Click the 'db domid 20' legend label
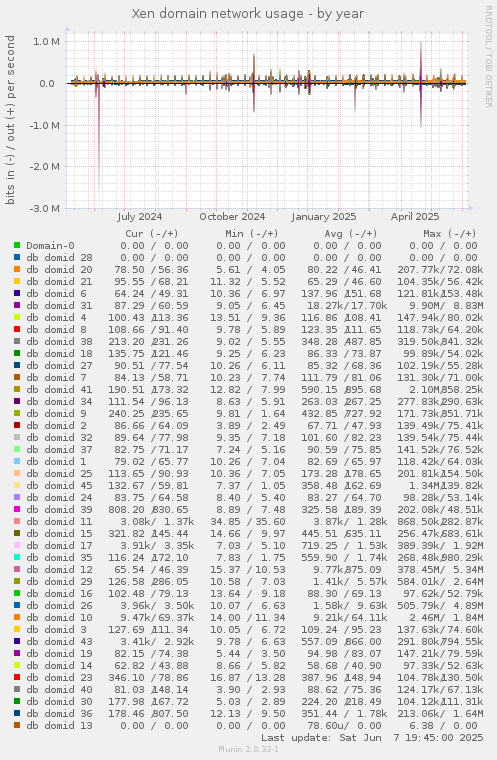This screenshot has height=760, width=497. [59, 270]
